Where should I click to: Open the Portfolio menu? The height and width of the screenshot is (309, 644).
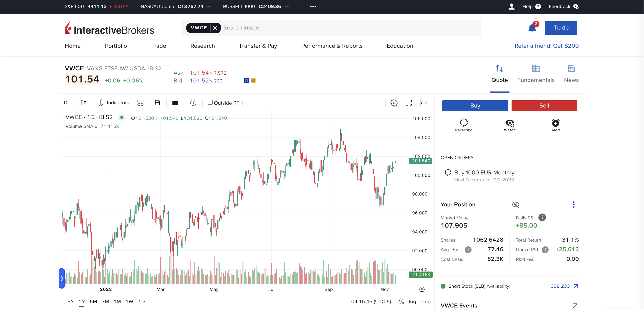pyautogui.click(x=116, y=46)
